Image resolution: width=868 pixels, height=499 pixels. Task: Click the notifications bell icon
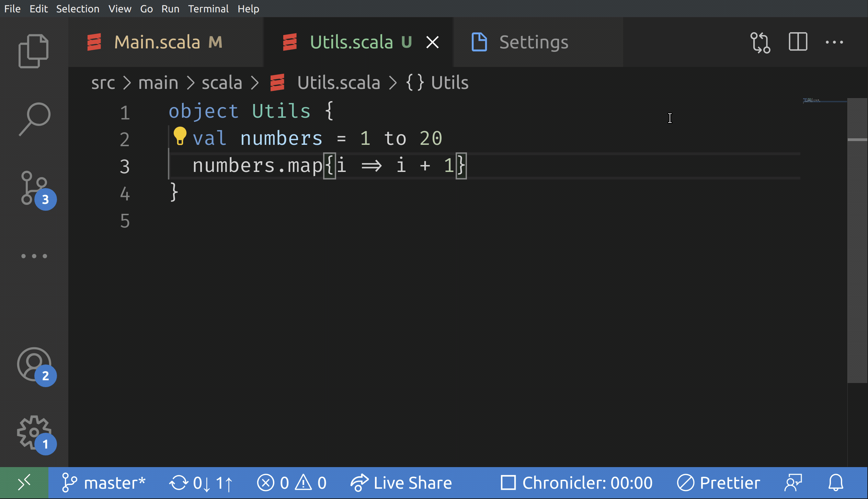[x=835, y=483]
